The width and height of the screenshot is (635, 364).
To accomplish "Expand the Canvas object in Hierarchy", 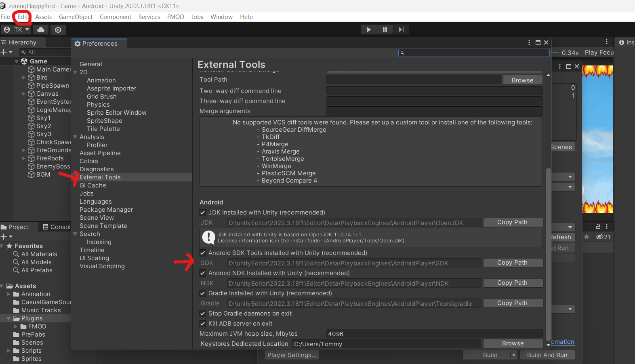I will (x=23, y=94).
